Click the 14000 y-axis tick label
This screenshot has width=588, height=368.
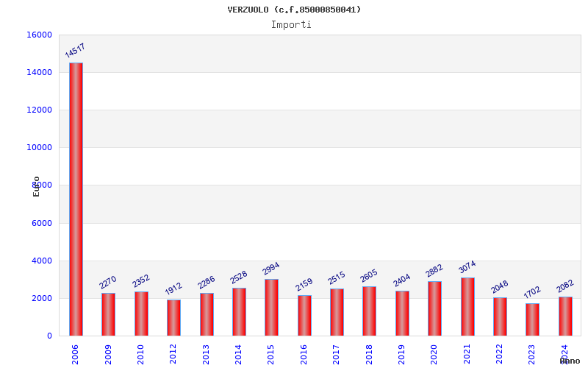[x=40, y=72]
